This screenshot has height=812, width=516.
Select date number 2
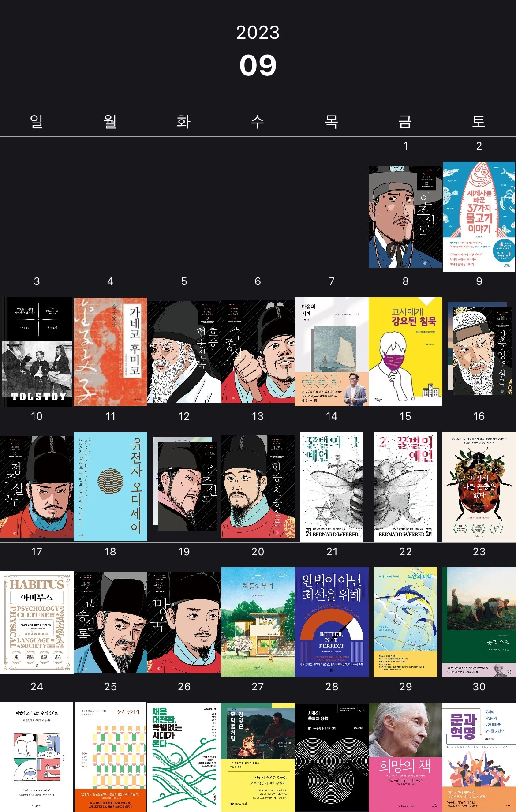click(479, 146)
